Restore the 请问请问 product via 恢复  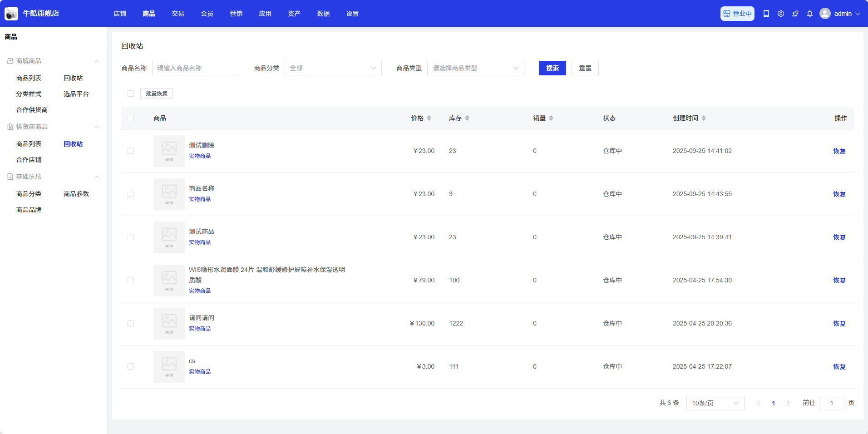pyautogui.click(x=839, y=324)
